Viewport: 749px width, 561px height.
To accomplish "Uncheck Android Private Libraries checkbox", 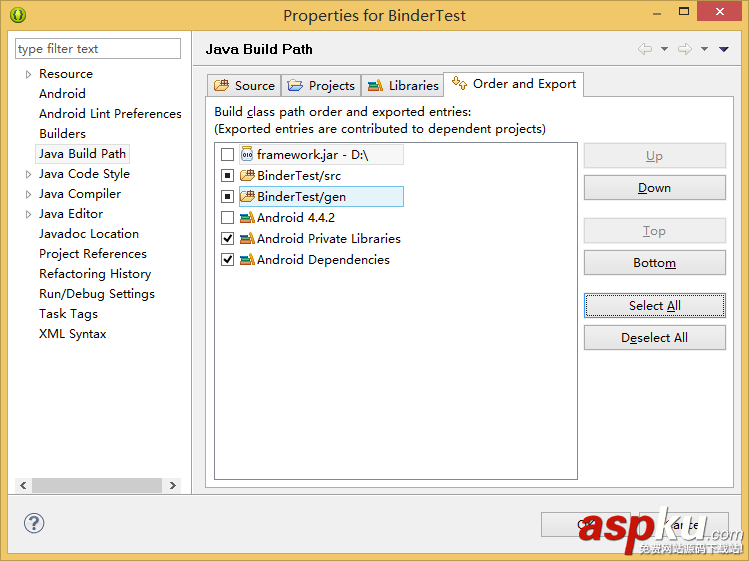I will (227, 238).
